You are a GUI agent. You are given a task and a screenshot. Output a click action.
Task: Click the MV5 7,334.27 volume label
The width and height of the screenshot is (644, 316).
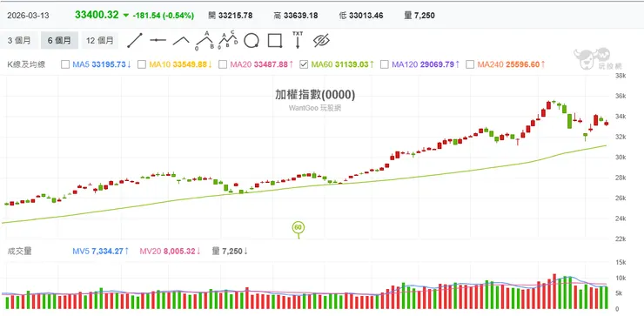(x=101, y=251)
